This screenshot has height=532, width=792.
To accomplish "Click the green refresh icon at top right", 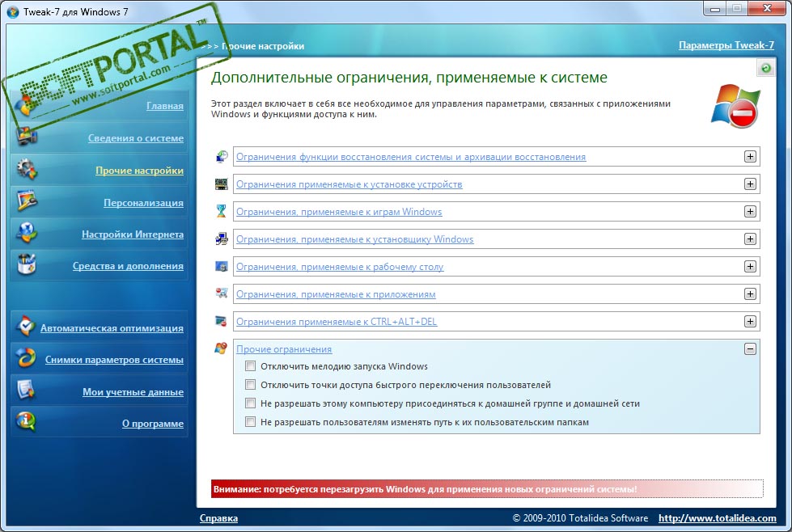I will [766, 68].
